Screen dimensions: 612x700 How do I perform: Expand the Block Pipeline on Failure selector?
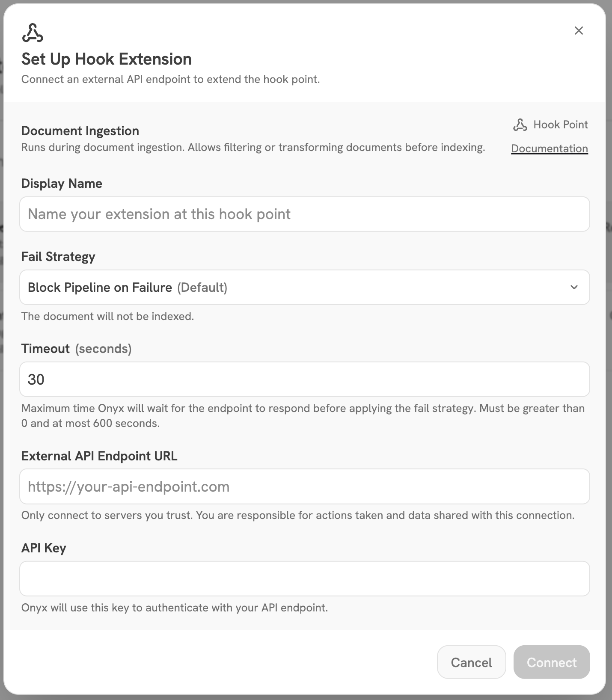[304, 287]
